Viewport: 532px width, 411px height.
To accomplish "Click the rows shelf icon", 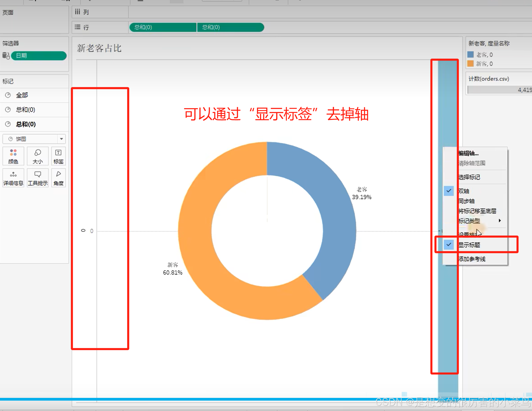I will point(78,27).
